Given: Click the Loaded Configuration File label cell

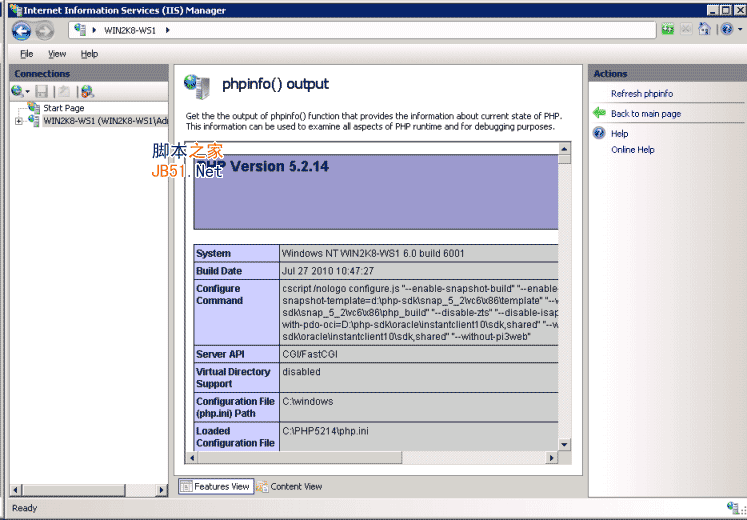Looking at the screenshot, I should [236, 437].
